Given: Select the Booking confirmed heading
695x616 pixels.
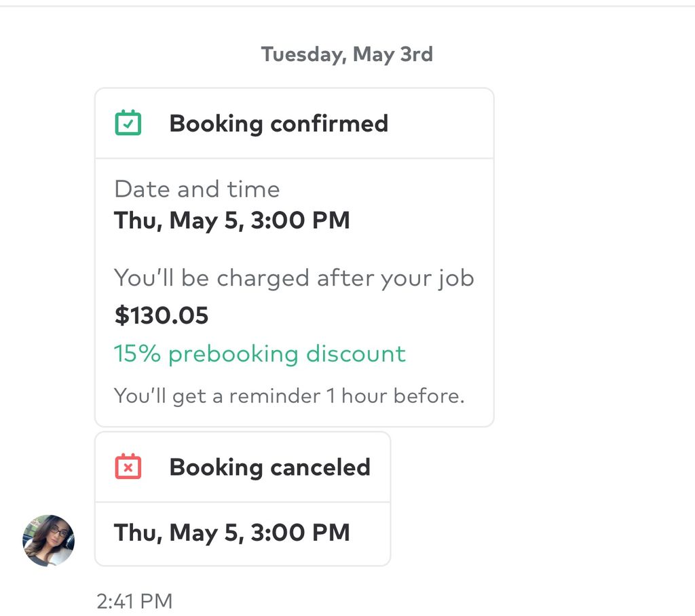Looking at the screenshot, I should (x=279, y=123).
